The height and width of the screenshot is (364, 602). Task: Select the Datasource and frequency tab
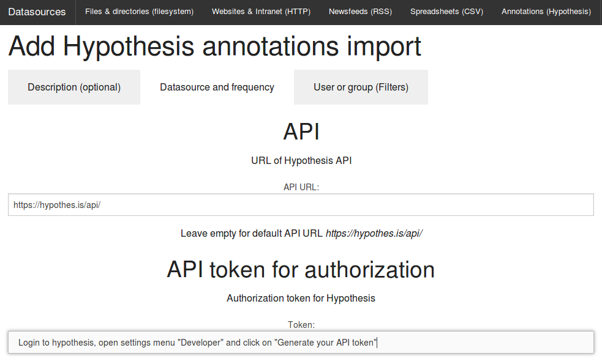click(x=217, y=87)
